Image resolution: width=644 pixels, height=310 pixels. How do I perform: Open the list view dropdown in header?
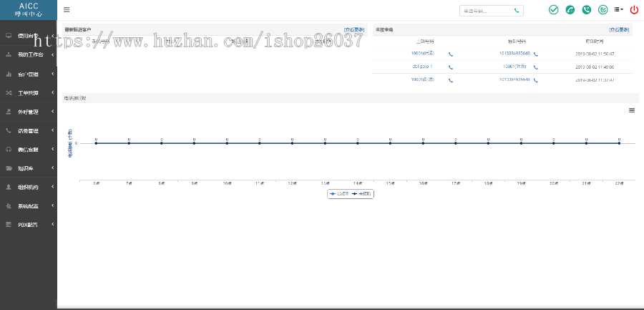click(618, 10)
